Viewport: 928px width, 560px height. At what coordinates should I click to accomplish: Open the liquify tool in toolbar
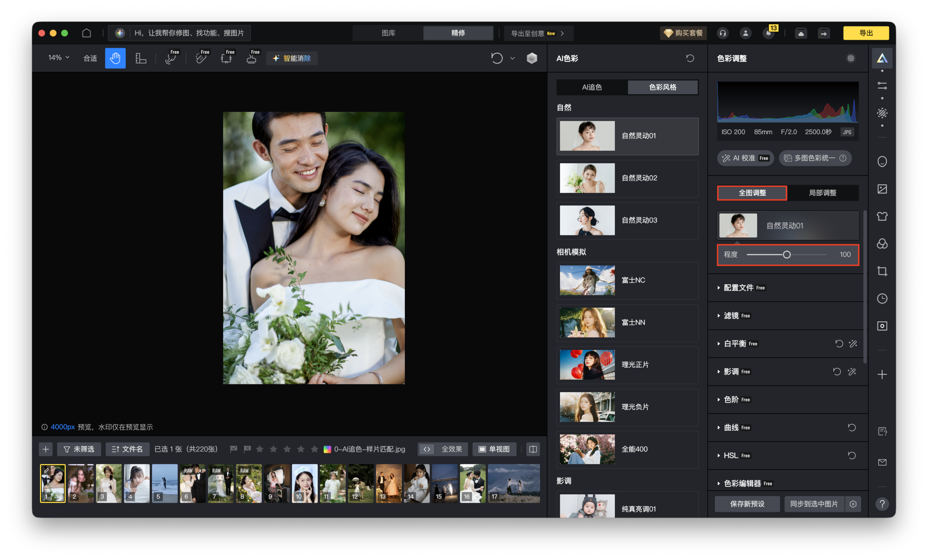171,58
